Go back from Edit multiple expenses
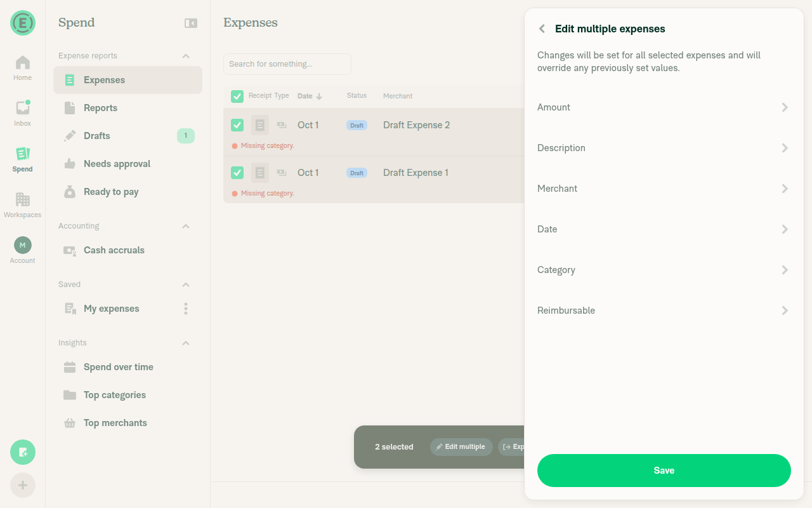 (542, 29)
